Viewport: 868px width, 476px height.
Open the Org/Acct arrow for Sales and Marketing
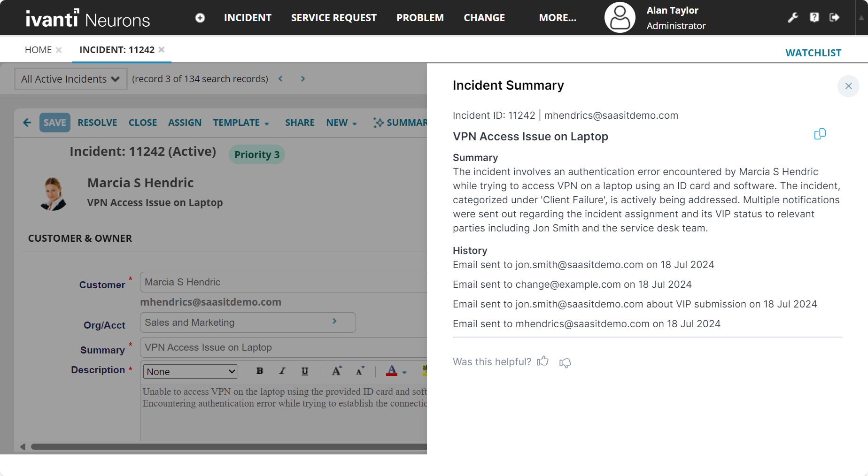[x=334, y=321]
